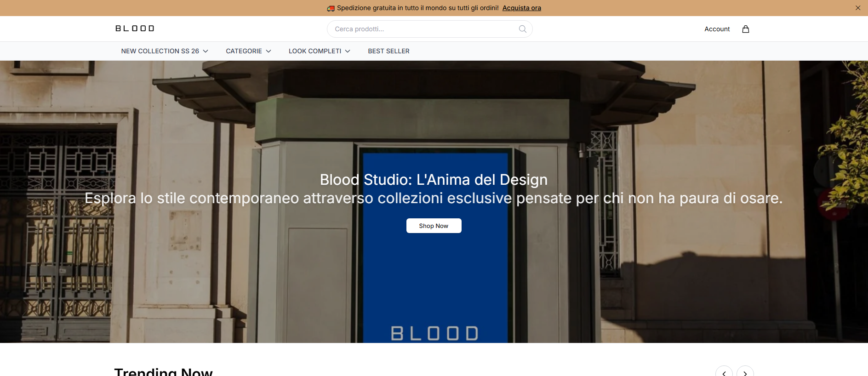This screenshot has width=868, height=376.
Task: Click the BLOOD logo in the header
Action: [x=135, y=28]
